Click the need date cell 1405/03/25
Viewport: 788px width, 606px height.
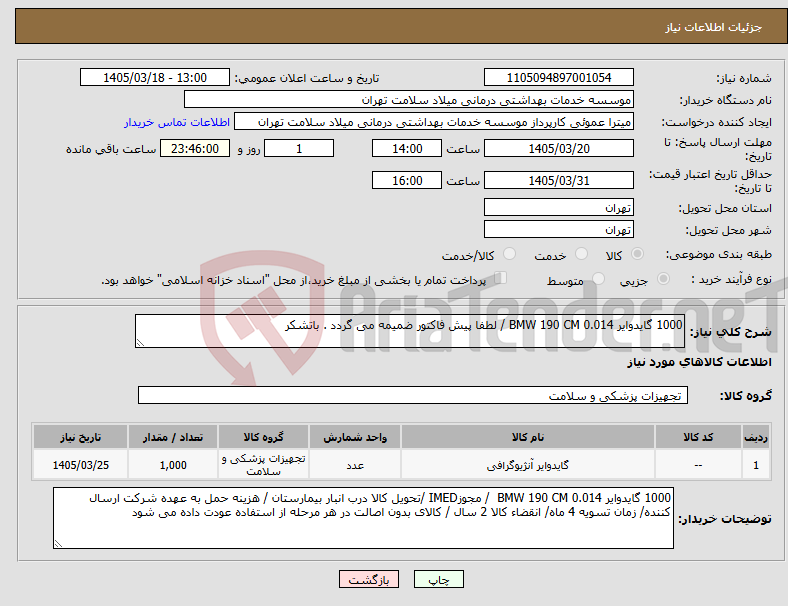[x=80, y=465]
